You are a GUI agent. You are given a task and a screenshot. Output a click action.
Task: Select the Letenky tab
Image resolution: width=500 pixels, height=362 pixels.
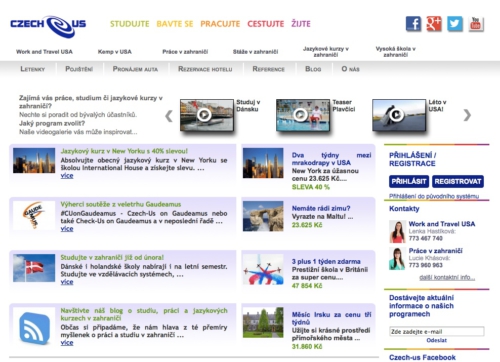pos(33,69)
